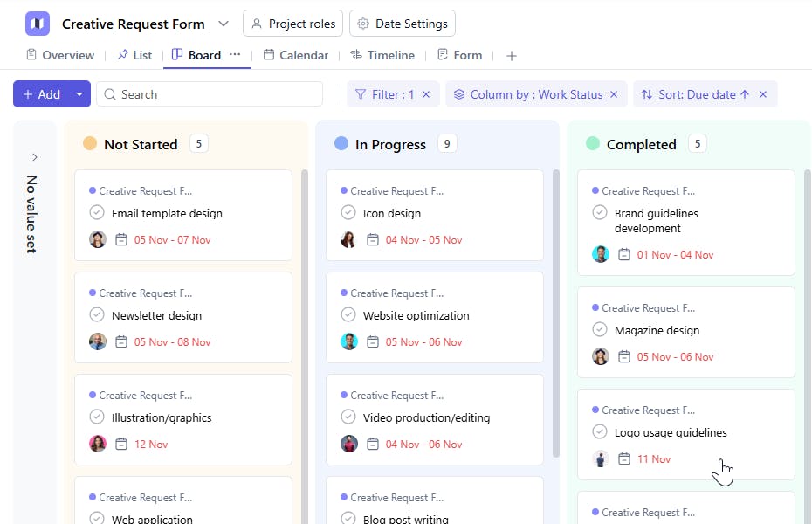Image resolution: width=812 pixels, height=524 pixels.
Task: Click the Project roles button
Action: (x=292, y=24)
